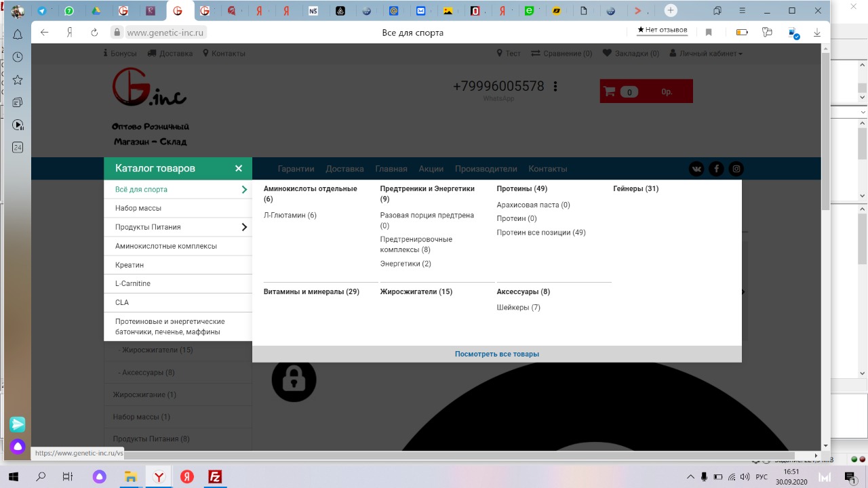This screenshot has width=868, height=488.
Task: Open FileZilla from the taskbar
Action: point(215,477)
